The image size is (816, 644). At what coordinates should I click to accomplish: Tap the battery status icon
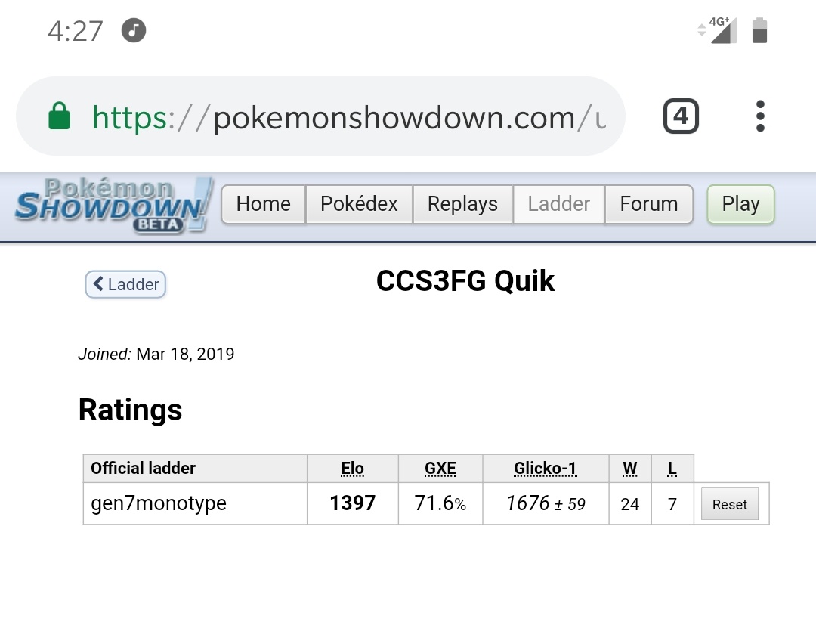click(760, 30)
